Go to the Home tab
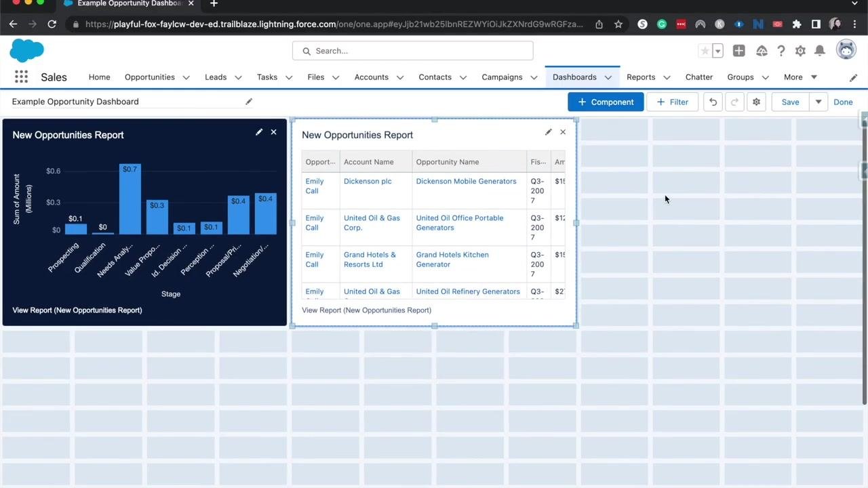This screenshot has width=868, height=488. [x=99, y=77]
